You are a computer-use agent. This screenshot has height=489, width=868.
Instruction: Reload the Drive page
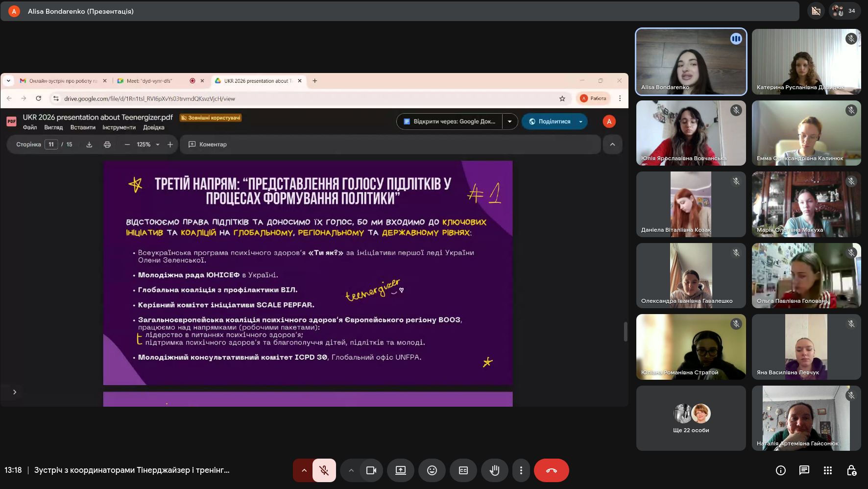pos(39,98)
